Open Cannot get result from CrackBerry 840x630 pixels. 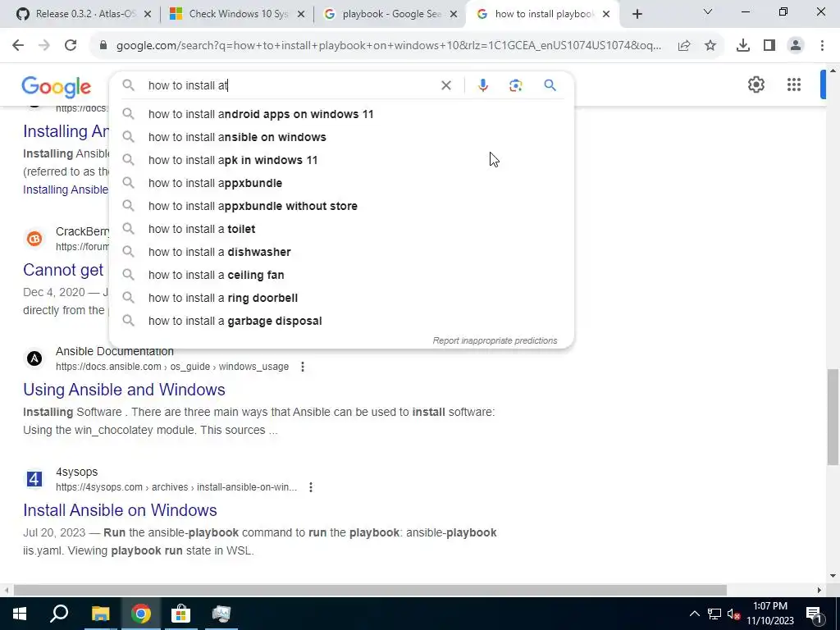(63, 270)
